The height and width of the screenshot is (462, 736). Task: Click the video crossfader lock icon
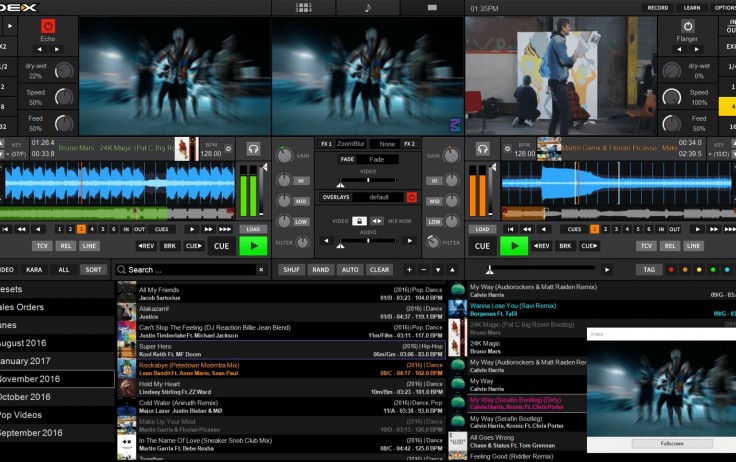click(x=360, y=220)
